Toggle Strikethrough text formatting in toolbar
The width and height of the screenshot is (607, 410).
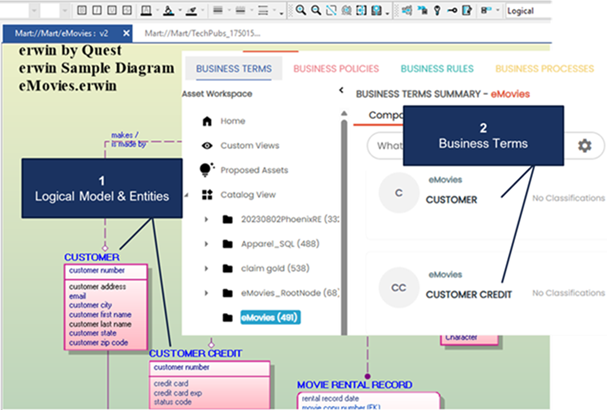coord(127,10)
